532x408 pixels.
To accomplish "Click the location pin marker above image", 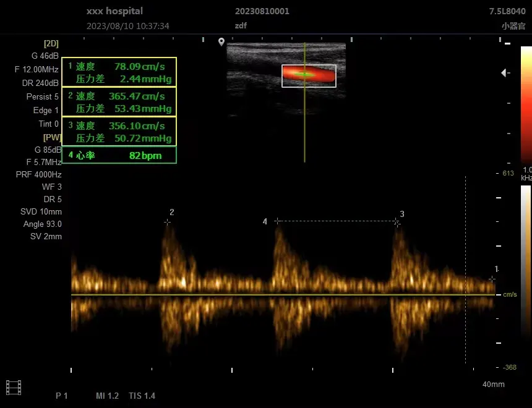I will tap(221, 42).
